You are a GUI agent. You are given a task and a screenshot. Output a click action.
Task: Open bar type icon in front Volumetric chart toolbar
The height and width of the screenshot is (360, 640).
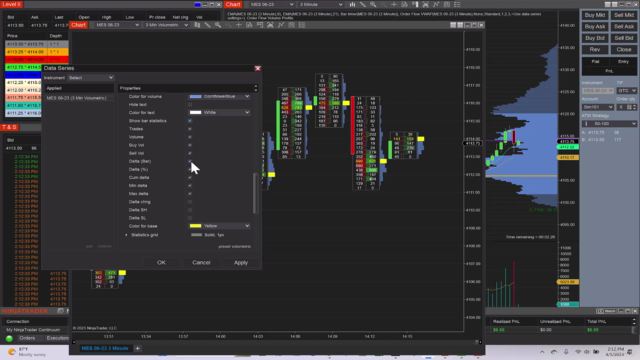pos(197,25)
